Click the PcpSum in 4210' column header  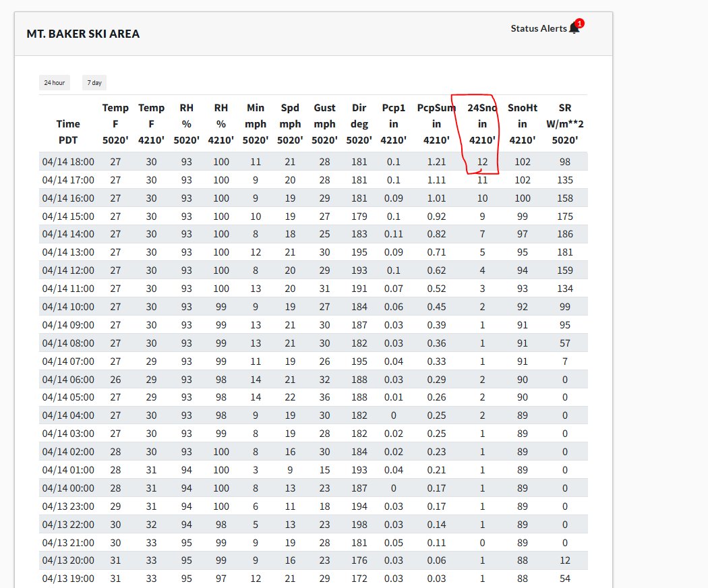[x=436, y=124]
